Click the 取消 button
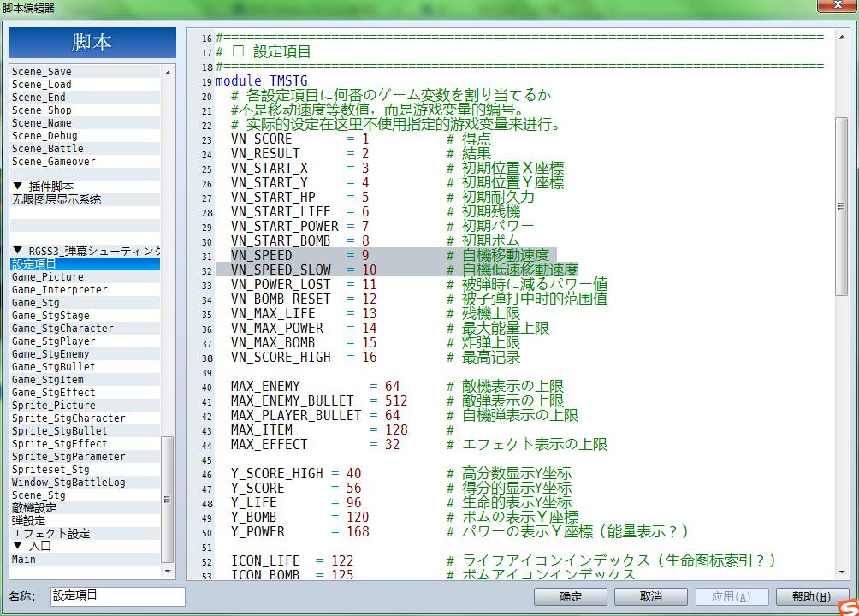 pyautogui.click(x=651, y=597)
